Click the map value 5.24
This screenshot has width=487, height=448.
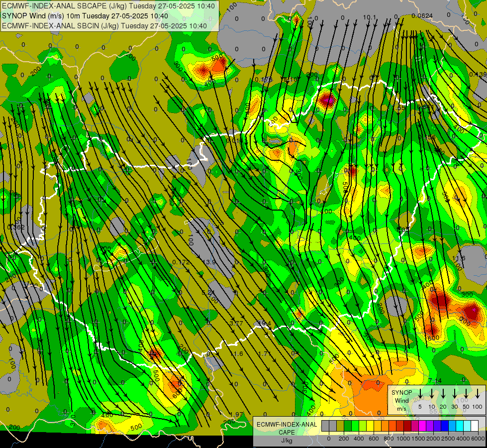pos(208,293)
